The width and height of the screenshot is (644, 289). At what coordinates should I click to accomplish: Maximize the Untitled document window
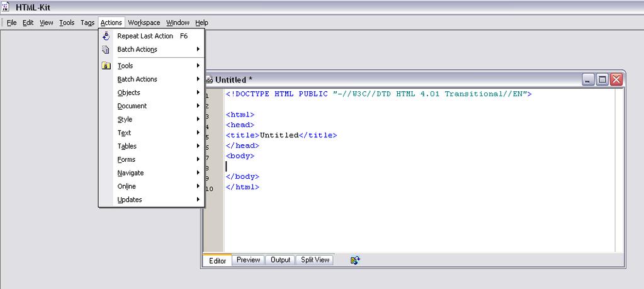(x=602, y=79)
